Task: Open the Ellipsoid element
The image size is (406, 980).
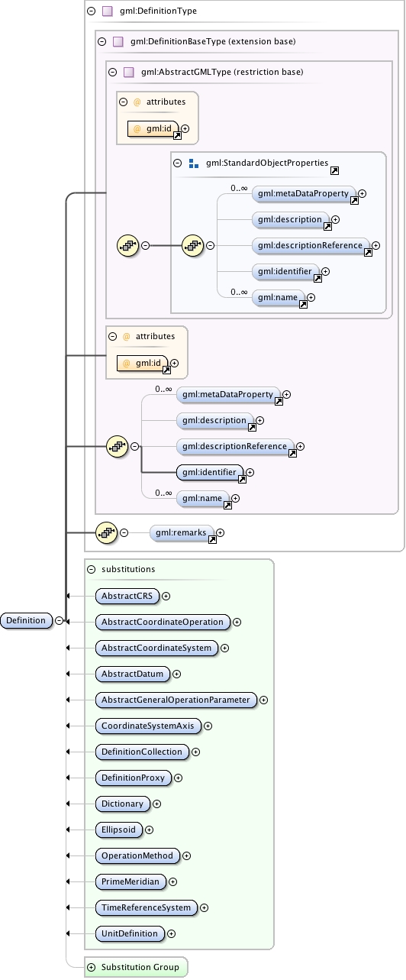Action: [x=118, y=830]
